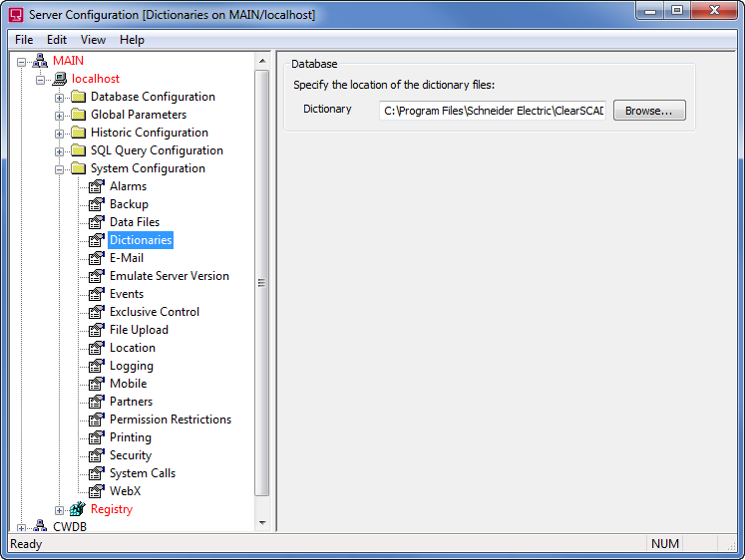Click the Dictionary path input field
This screenshot has height=560, width=745.
493,111
